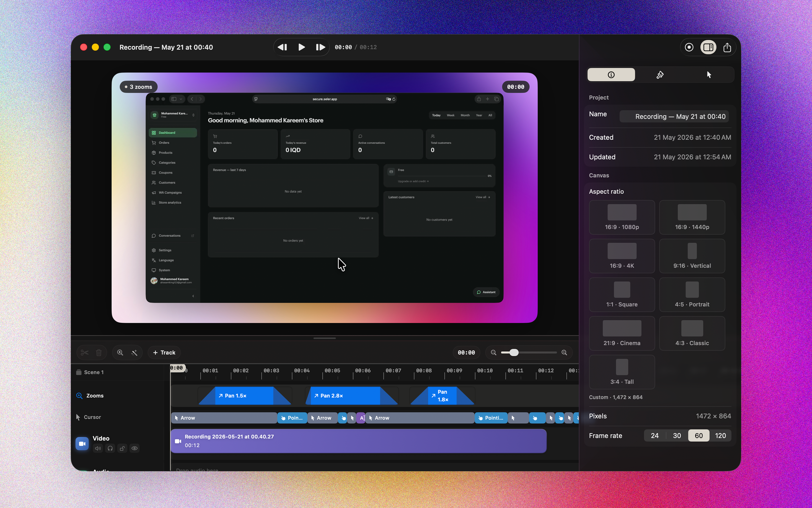Set frame rate to 60
The width and height of the screenshot is (812, 508).
(x=699, y=435)
